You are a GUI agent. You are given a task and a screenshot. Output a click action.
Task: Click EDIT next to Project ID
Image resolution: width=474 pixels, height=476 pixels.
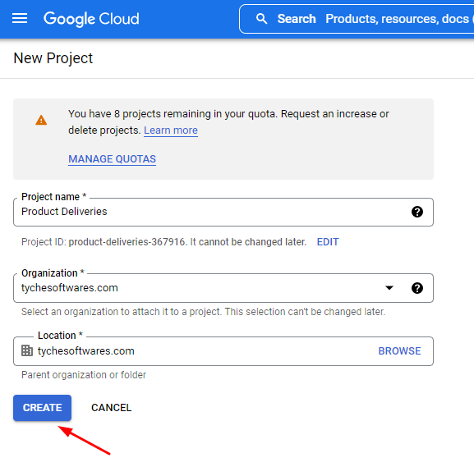[328, 242]
